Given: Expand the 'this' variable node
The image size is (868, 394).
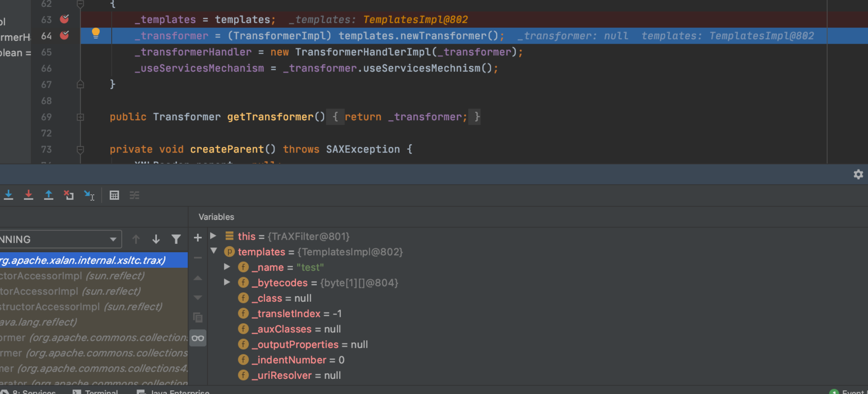Looking at the screenshot, I should pos(213,236).
